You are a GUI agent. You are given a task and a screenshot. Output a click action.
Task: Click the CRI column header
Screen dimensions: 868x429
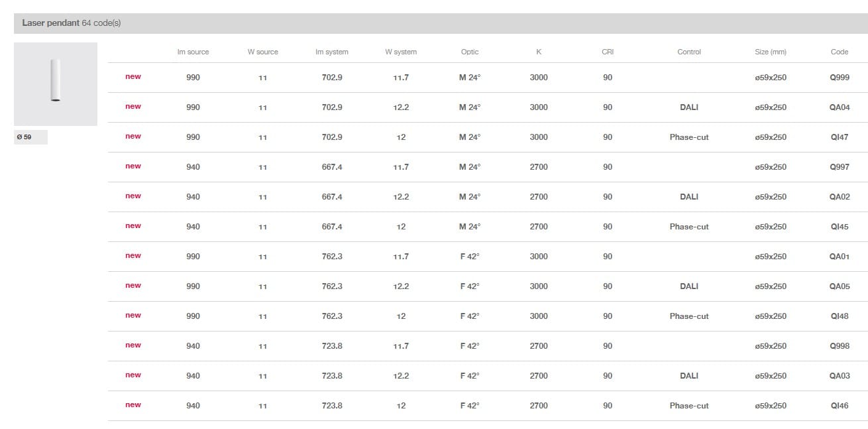(608, 52)
